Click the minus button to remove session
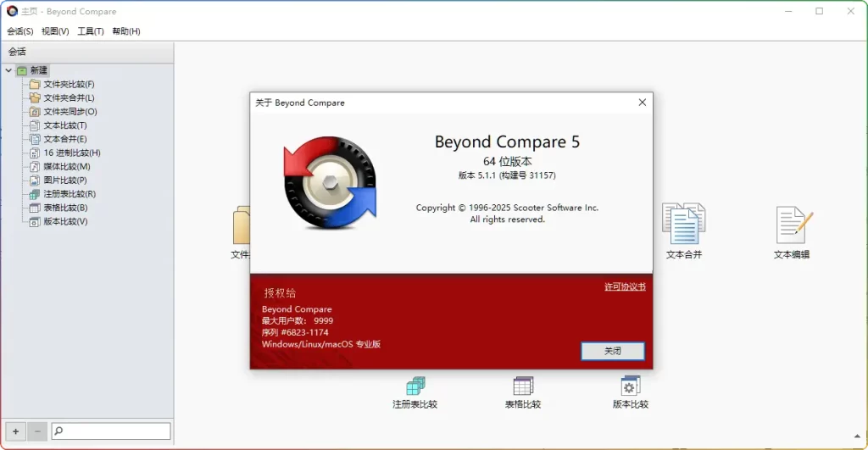This screenshot has width=868, height=450. 37,431
